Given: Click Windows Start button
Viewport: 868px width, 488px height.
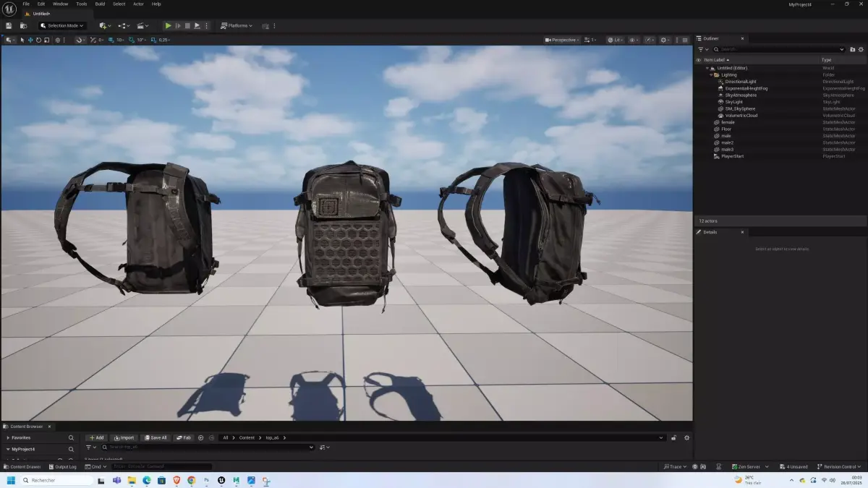Looking at the screenshot, I should tap(11, 480).
